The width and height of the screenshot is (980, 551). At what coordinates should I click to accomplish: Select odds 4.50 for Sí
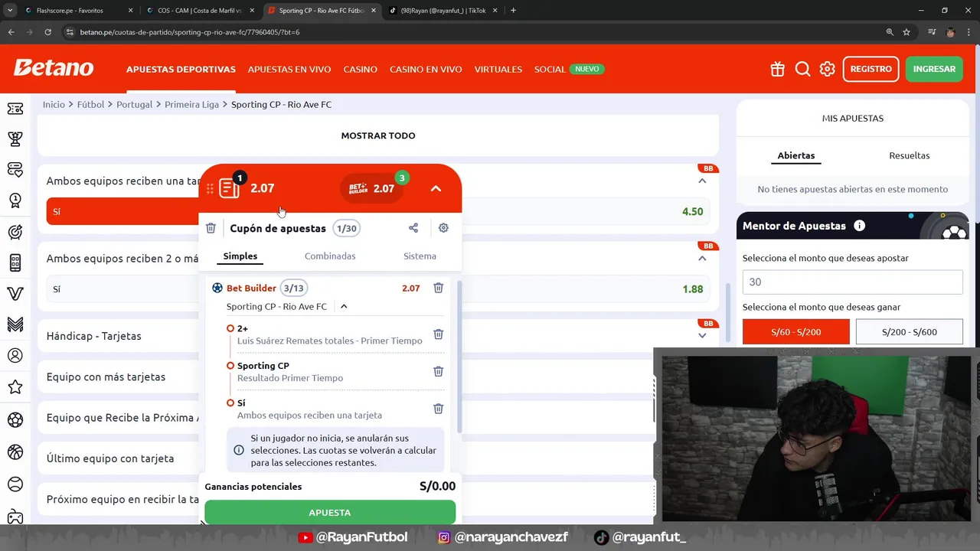[692, 211]
